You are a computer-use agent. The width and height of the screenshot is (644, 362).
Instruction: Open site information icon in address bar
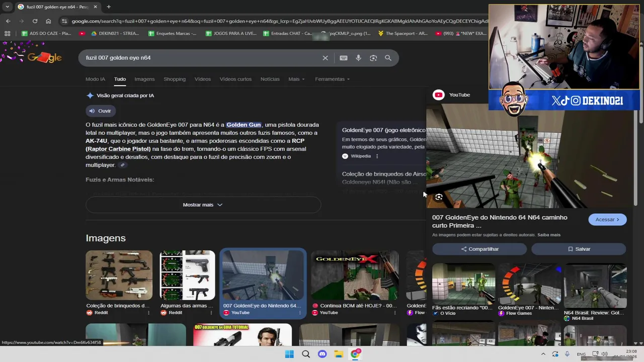pyautogui.click(x=64, y=21)
